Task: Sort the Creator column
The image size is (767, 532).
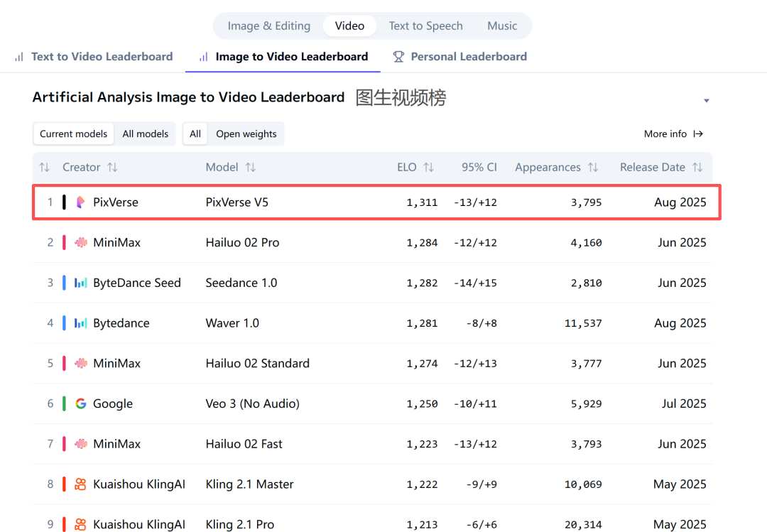Action: point(112,168)
